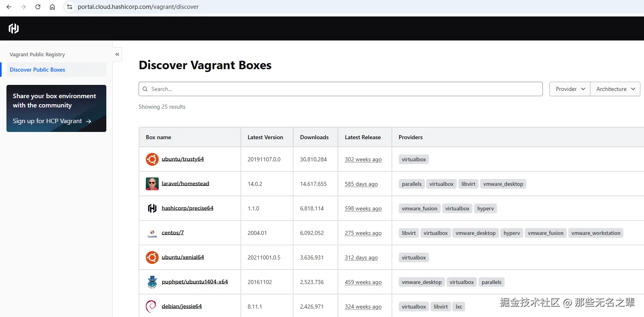644x317 pixels.
Task: Click the HashiCorp icon beside hashicorp/precise64
Action: pyautogui.click(x=152, y=208)
